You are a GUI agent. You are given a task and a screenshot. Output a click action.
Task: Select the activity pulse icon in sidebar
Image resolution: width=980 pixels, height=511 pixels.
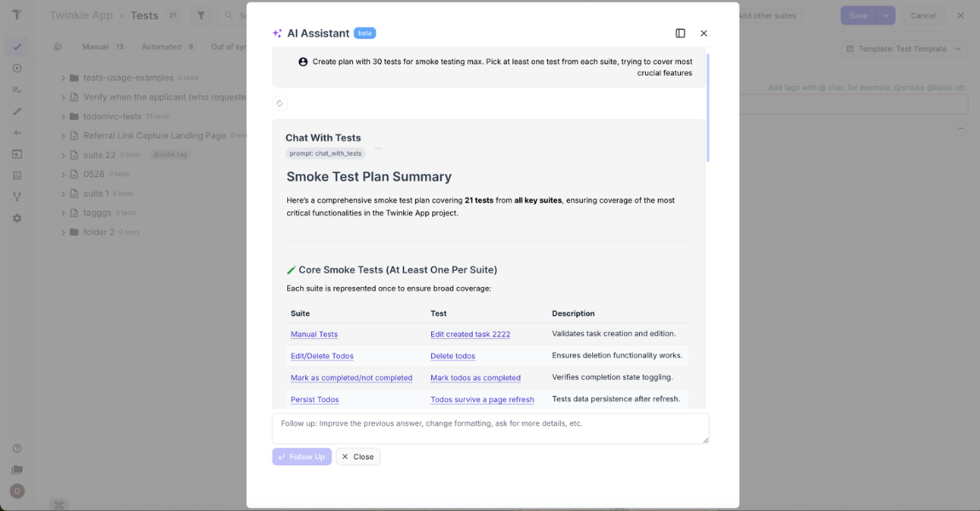click(x=17, y=132)
